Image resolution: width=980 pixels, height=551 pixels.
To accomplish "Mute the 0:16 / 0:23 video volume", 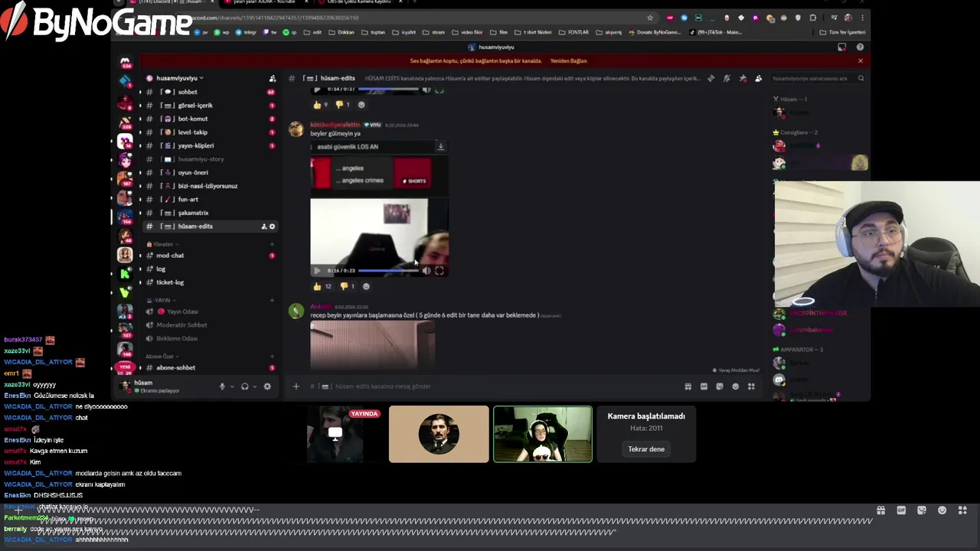I will pyautogui.click(x=426, y=270).
